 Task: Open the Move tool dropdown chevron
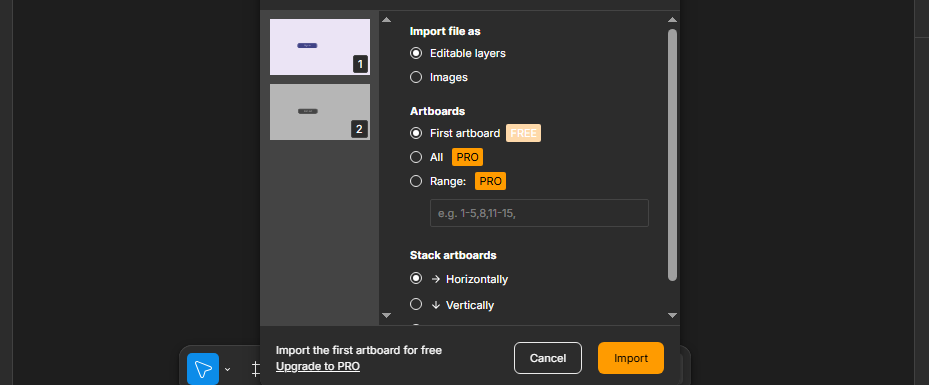pyautogui.click(x=228, y=370)
